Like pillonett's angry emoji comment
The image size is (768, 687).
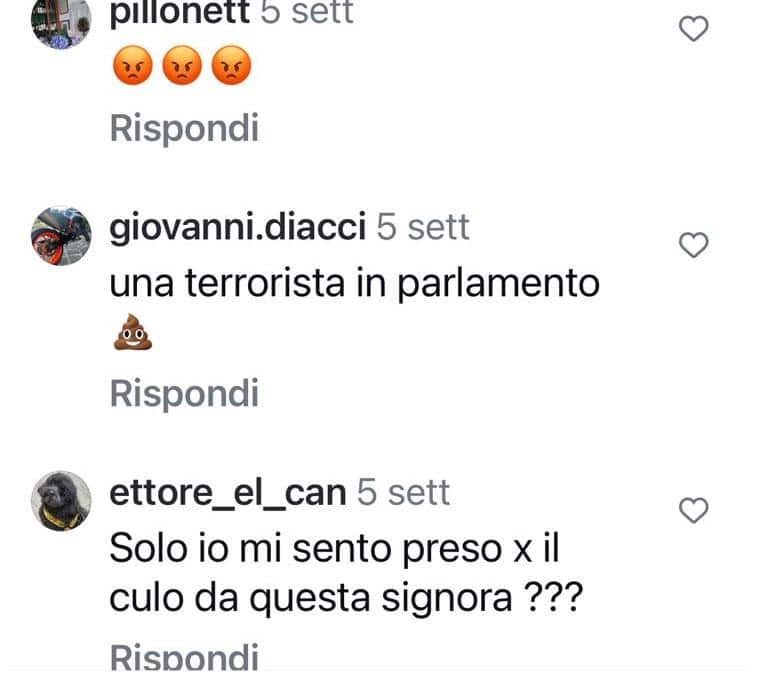click(694, 28)
